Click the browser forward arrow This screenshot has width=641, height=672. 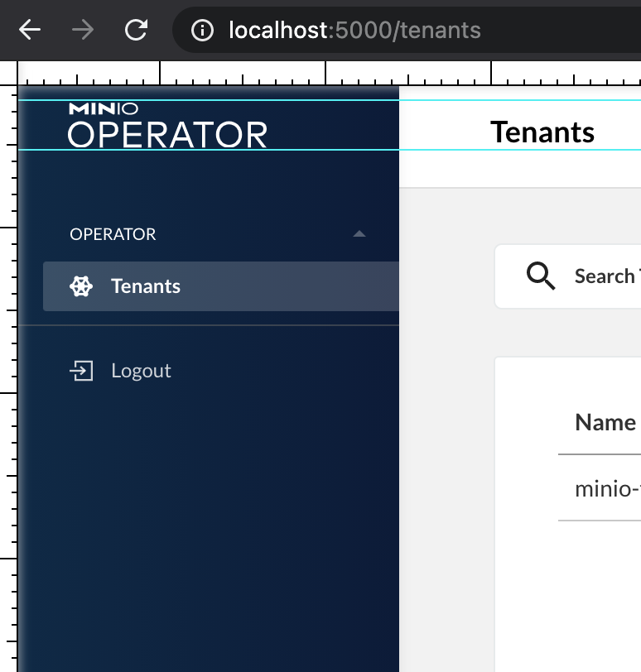tap(82, 30)
